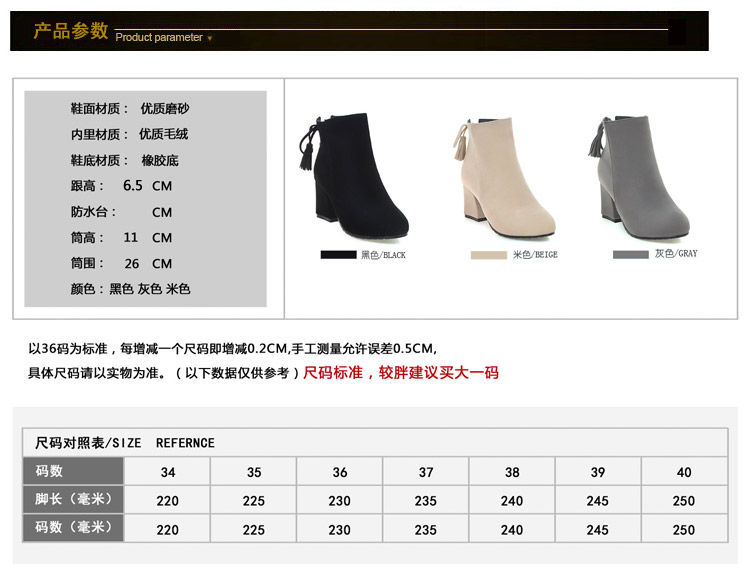Select the black color swatch
Viewport: 750px width, 578px height.
[338, 255]
